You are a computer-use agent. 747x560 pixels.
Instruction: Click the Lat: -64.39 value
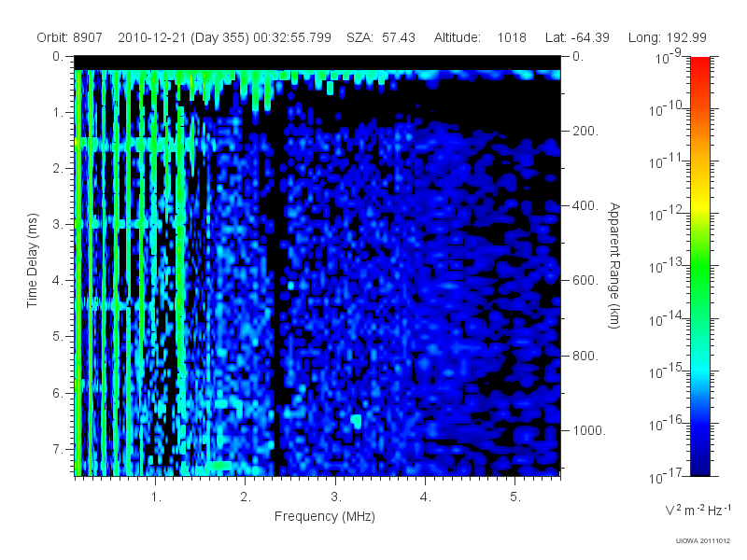pyautogui.click(x=577, y=37)
